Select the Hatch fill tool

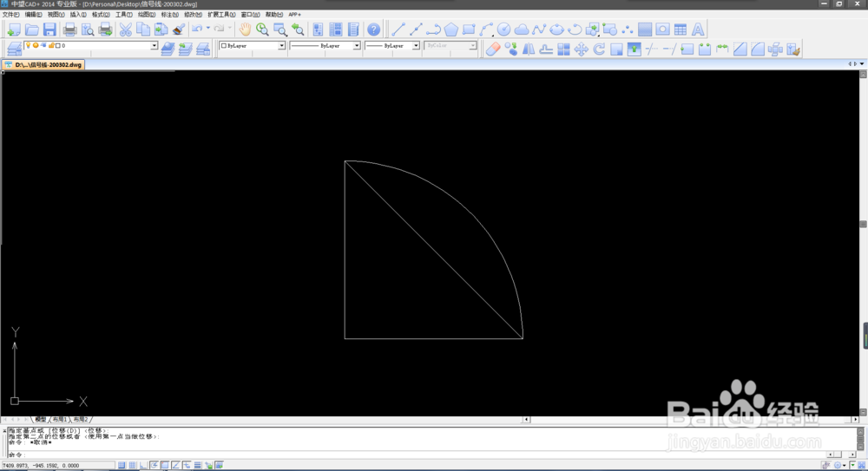coord(645,29)
